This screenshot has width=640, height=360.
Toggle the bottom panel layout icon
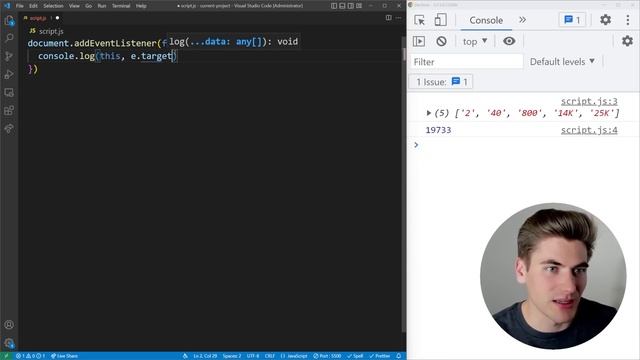click(342, 6)
